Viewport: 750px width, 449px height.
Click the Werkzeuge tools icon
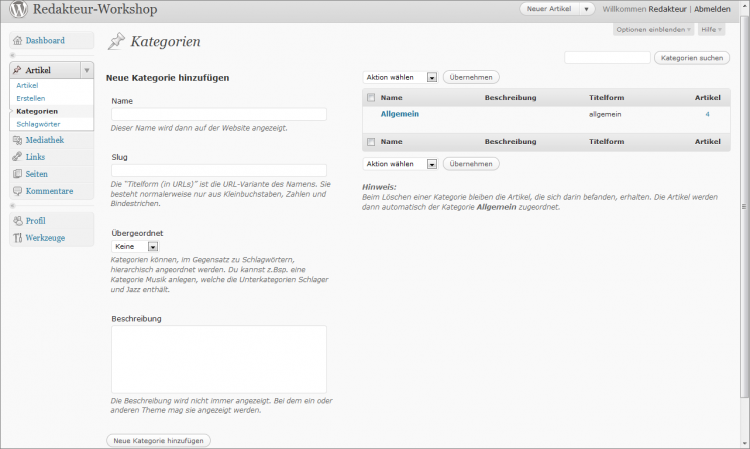coord(18,238)
